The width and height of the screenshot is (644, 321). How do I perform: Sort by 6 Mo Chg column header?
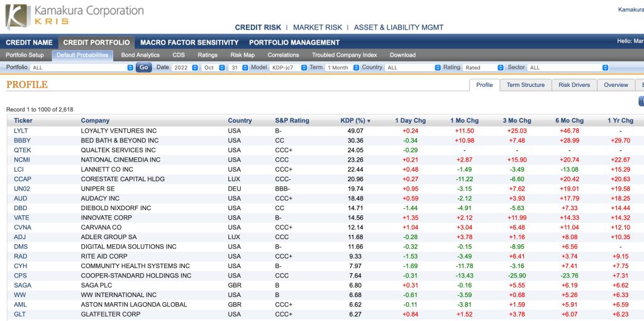click(x=570, y=121)
